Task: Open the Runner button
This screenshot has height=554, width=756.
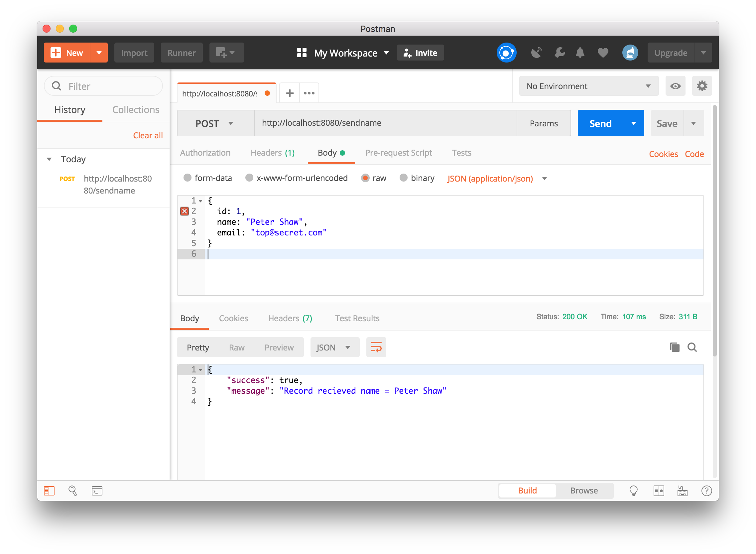Action: pos(182,53)
